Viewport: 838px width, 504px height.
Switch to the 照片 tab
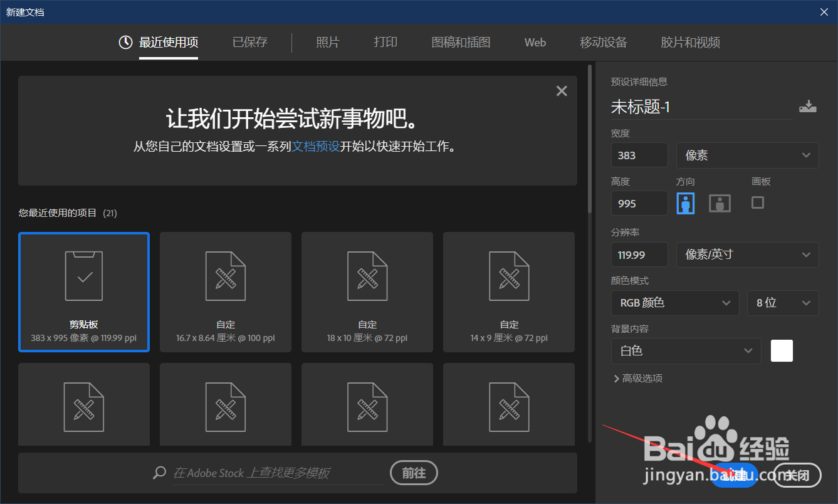pos(328,42)
